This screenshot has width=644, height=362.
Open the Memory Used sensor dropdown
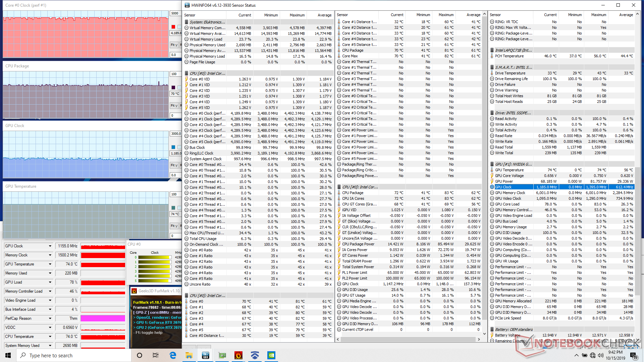pyautogui.click(x=50, y=273)
